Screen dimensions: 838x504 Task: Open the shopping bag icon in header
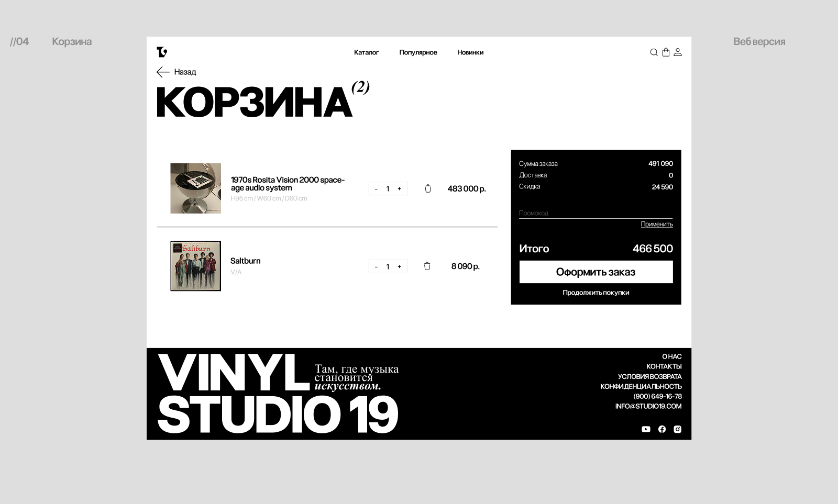[666, 52]
